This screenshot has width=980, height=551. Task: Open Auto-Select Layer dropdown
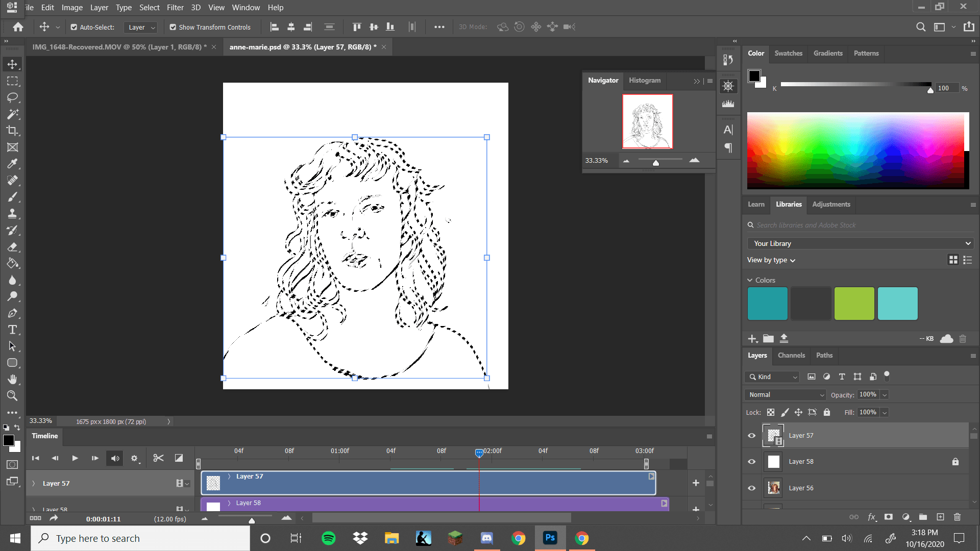tap(140, 27)
